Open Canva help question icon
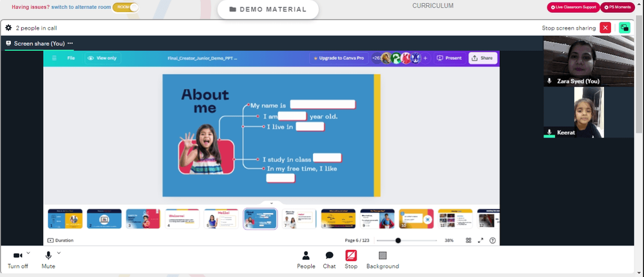Screen dimensions: 644x277 pos(493,240)
